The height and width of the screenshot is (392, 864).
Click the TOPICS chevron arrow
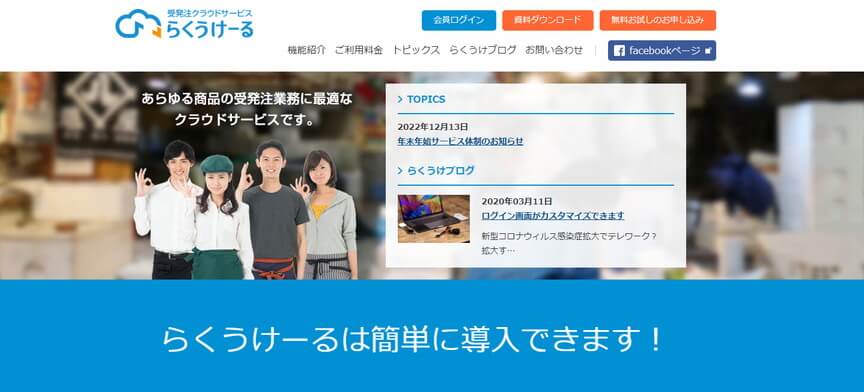point(400,100)
